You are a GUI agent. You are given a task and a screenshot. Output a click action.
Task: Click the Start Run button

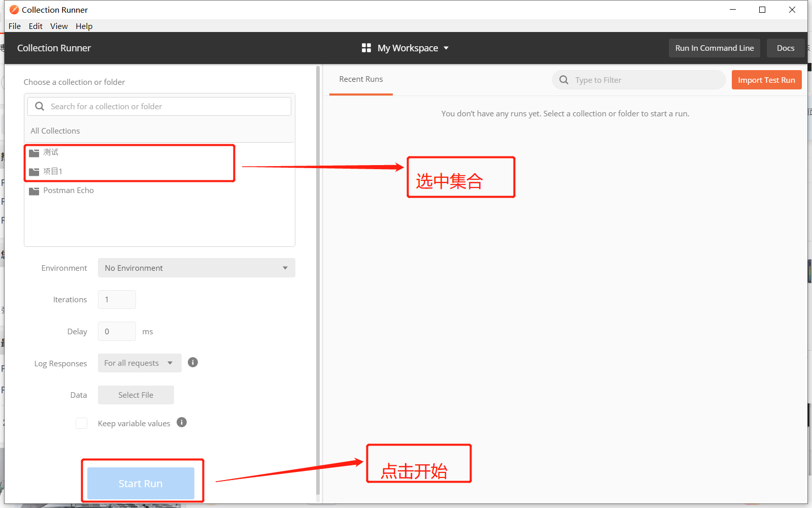tap(141, 483)
